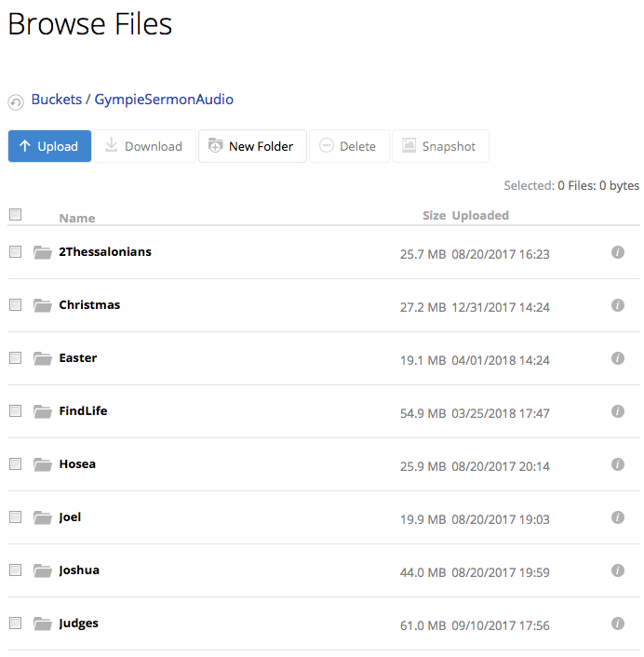644x657 pixels.
Task: Open the info icon for Joshua
Action: pyautogui.click(x=618, y=570)
